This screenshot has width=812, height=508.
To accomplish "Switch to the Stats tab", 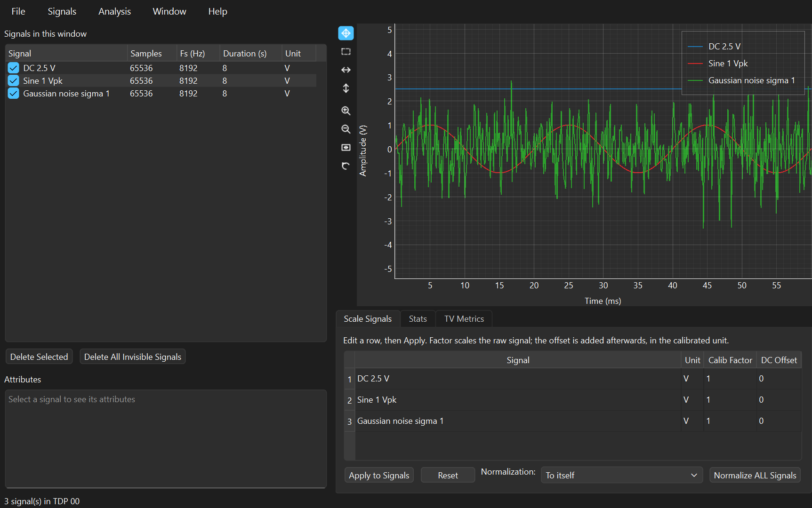I will tap(418, 319).
